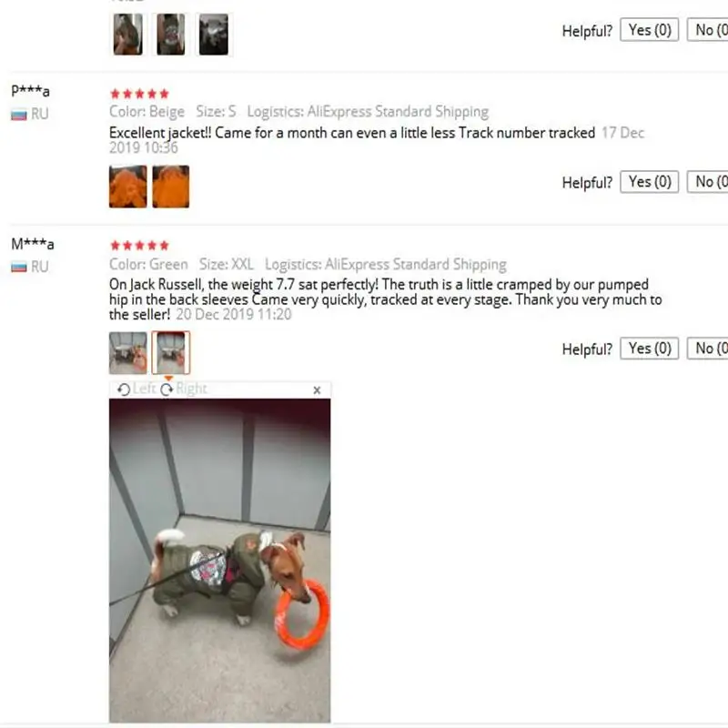Click P***a's Russian flag icon
This screenshot has height=728, width=728.
point(19,115)
